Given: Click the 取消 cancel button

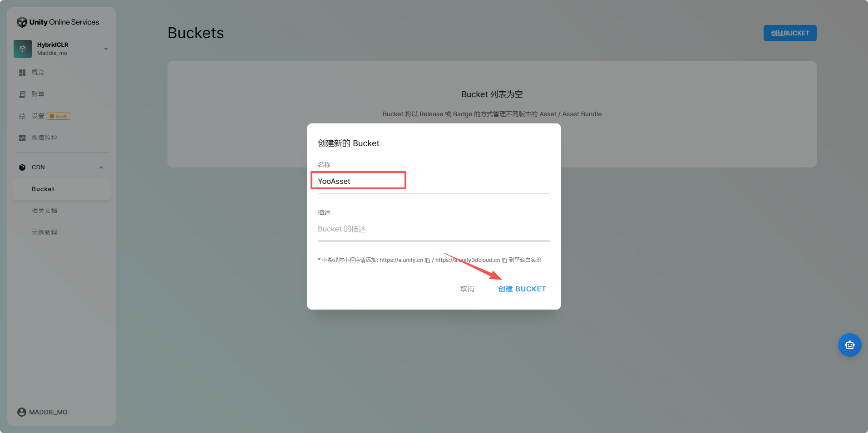Looking at the screenshot, I should pos(467,289).
